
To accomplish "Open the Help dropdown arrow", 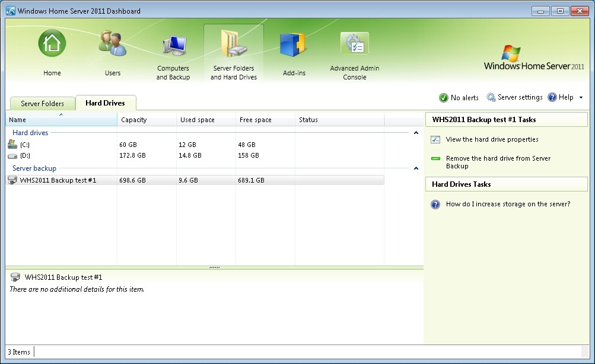I will [581, 98].
